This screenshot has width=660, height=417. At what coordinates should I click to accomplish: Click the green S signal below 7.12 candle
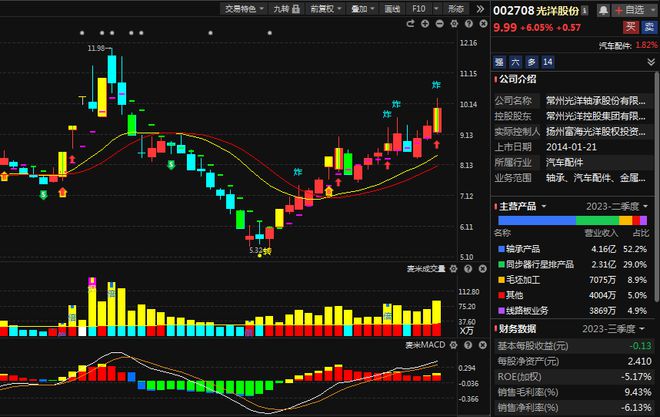(43, 195)
